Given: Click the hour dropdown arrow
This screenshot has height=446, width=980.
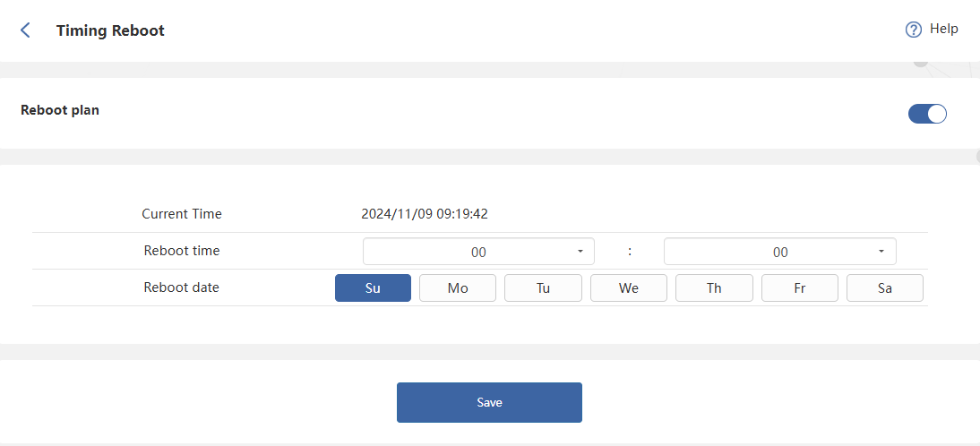Looking at the screenshot, I should [580, 252].
